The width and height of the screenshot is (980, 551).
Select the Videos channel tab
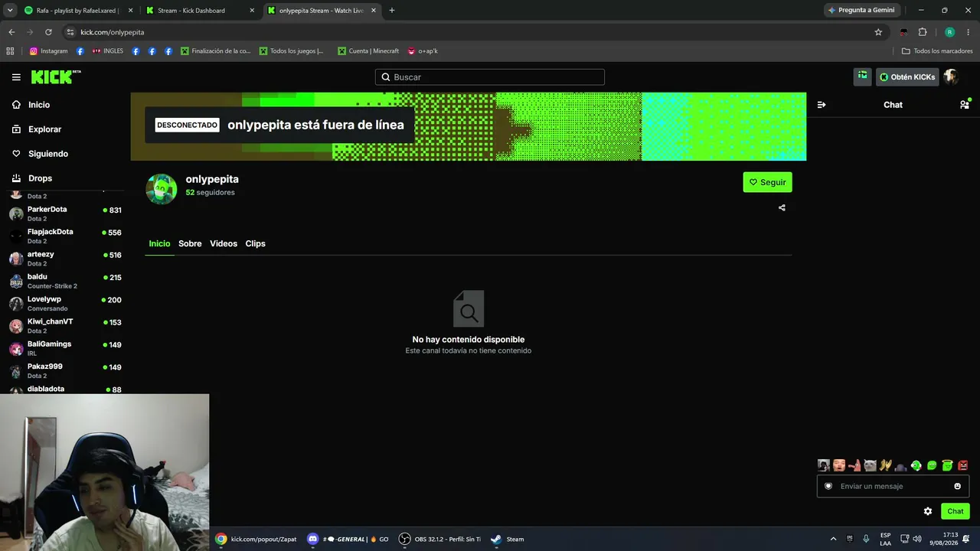224,243
